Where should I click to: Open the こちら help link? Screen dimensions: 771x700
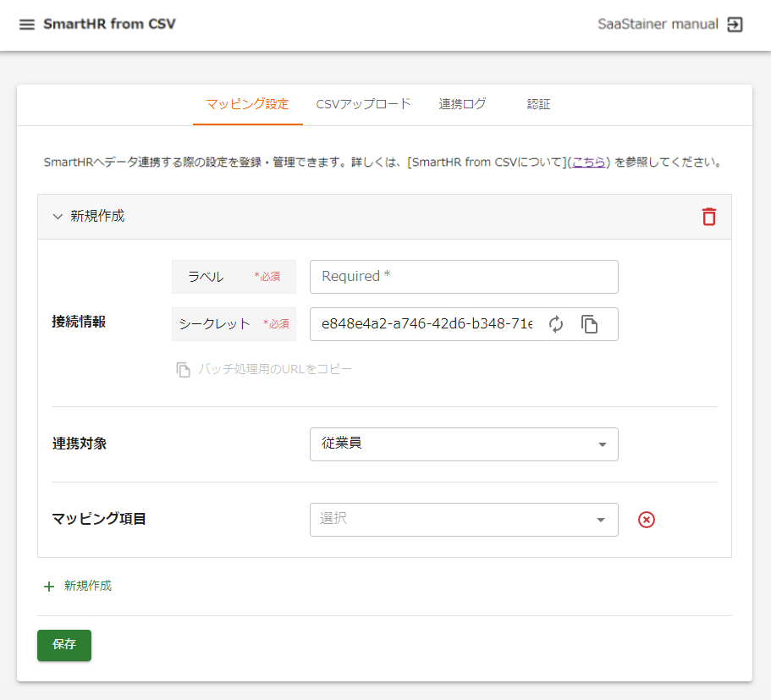point(588,163)
